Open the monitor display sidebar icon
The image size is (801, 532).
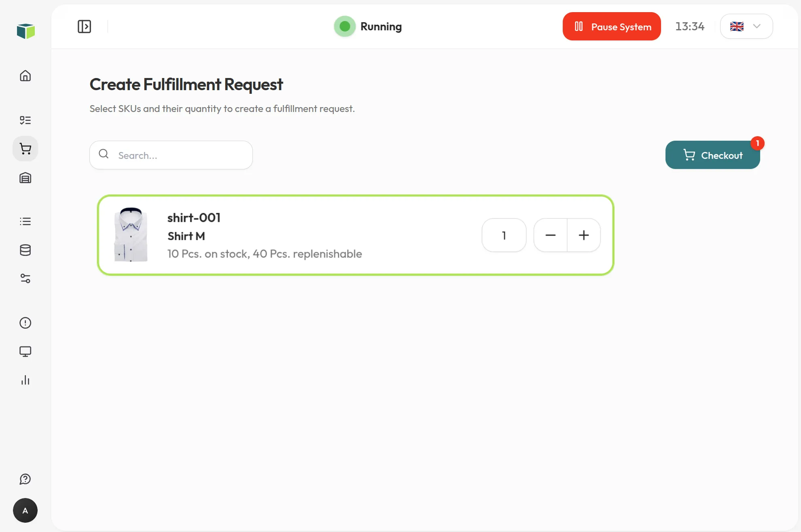[x=25, y=351]
